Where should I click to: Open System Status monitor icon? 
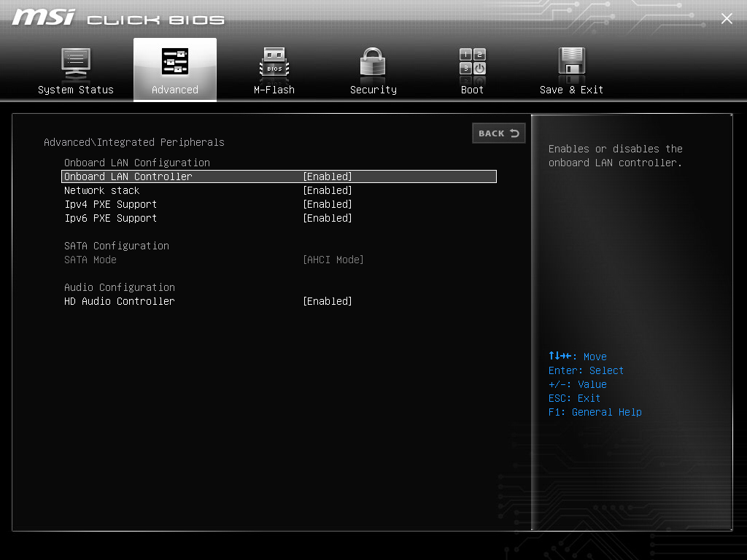coord(76,64)
